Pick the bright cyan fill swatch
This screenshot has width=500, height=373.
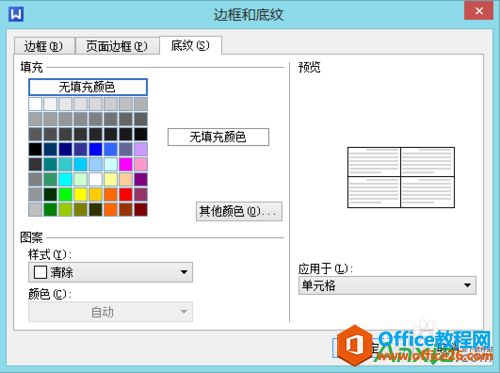tap(65, 179)
